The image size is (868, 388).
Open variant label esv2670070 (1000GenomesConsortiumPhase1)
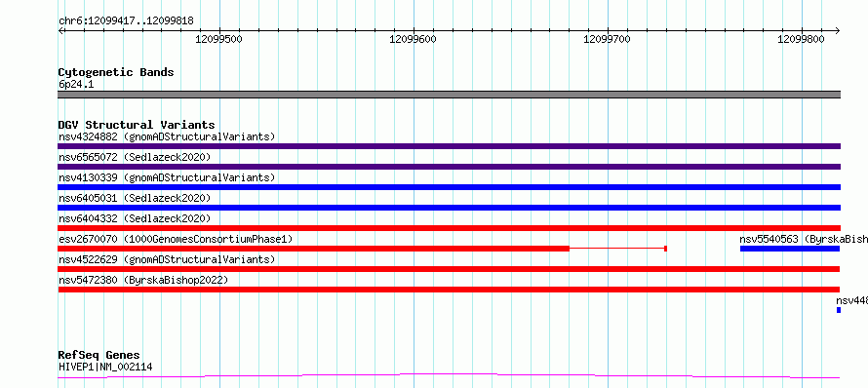tap(176, 239)
